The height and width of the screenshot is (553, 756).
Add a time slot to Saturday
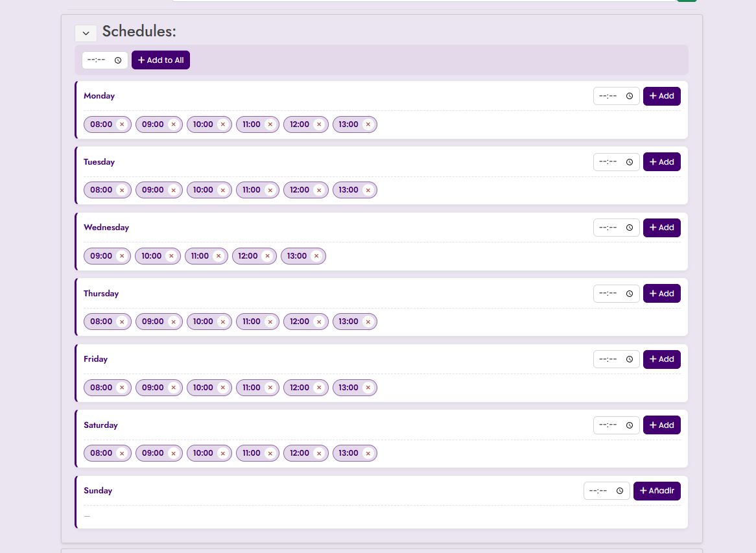(x=661, y=425)
